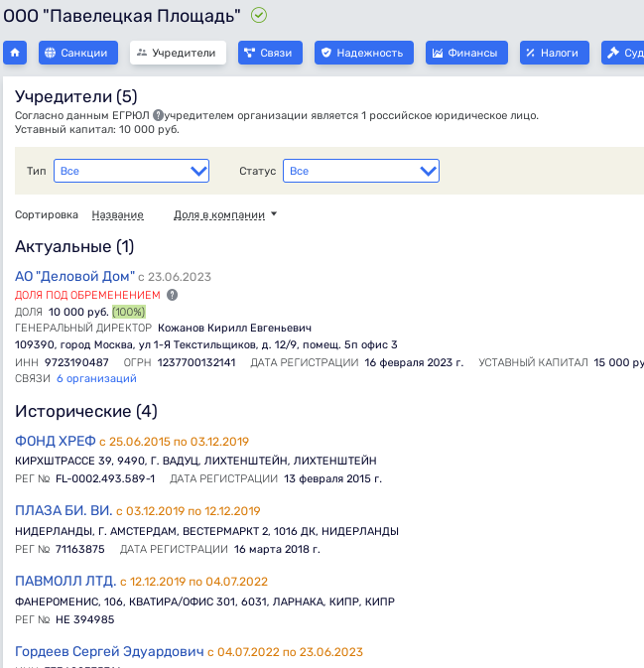This screenshot has height=668, width=644.
Task: Click the green verified checkmark icon
Action: pos(259,15)
